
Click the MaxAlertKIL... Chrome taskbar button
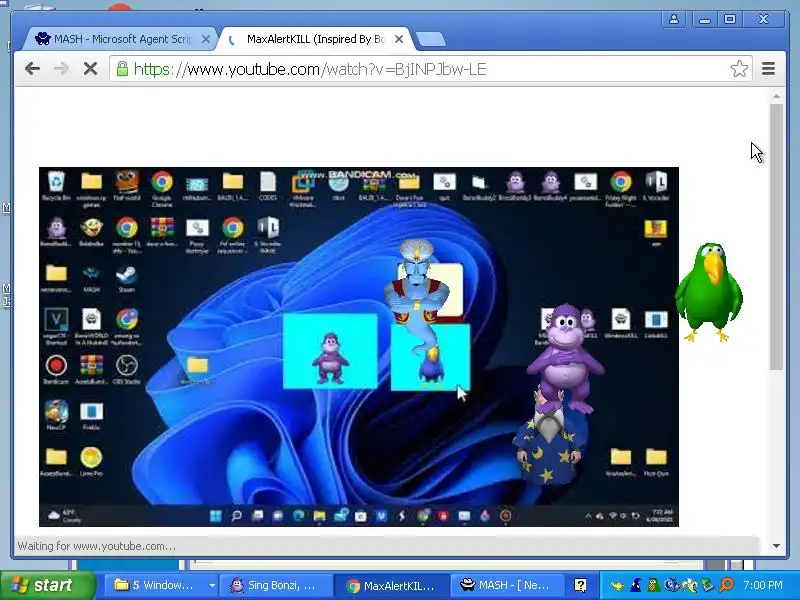391,585
